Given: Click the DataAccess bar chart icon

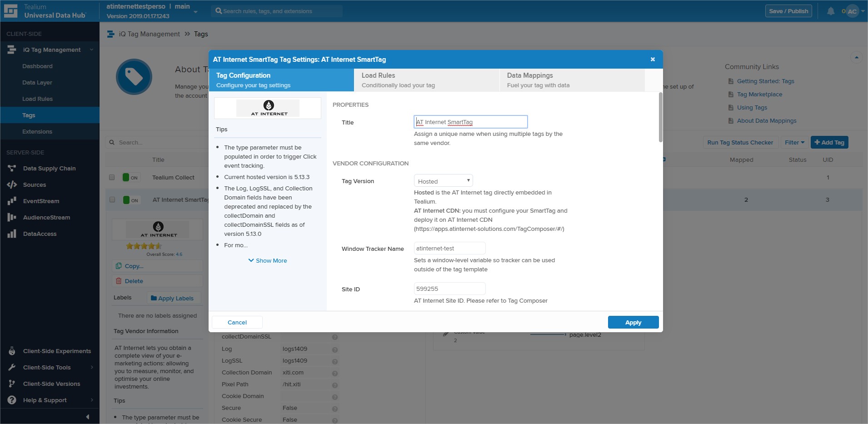Looking at the screenshot, I should (12, 234).
